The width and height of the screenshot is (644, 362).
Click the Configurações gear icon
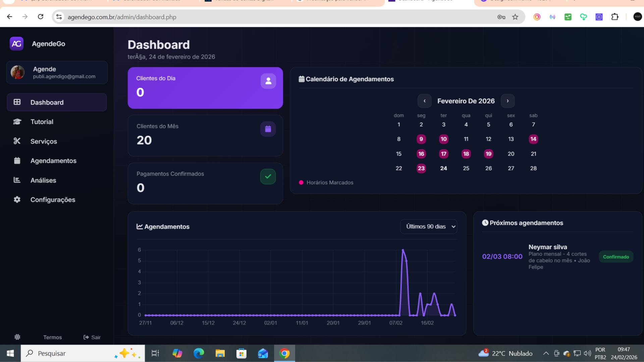17,199
